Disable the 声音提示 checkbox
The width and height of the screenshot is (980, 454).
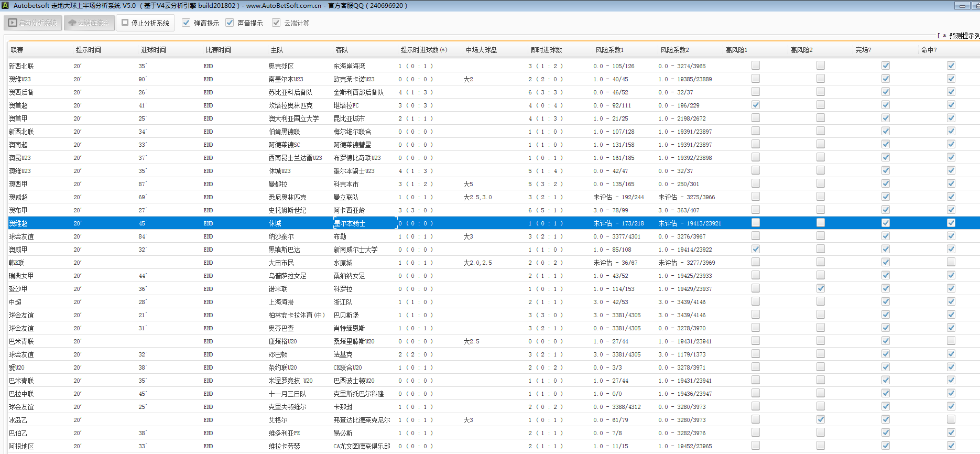tap(230, 23)
